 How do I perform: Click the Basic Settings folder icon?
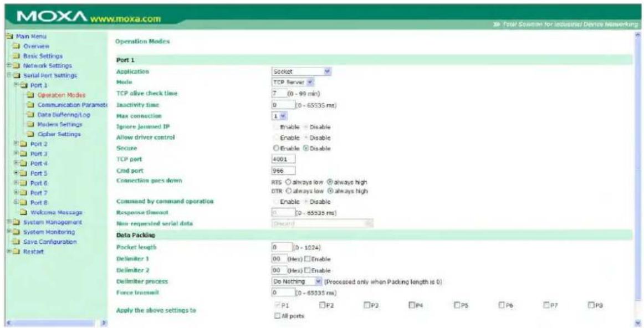tap(17, 56)
